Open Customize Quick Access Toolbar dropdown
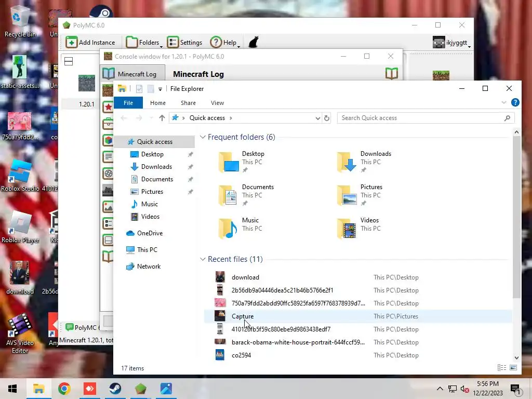532x399 pixels. coord(160,89)
